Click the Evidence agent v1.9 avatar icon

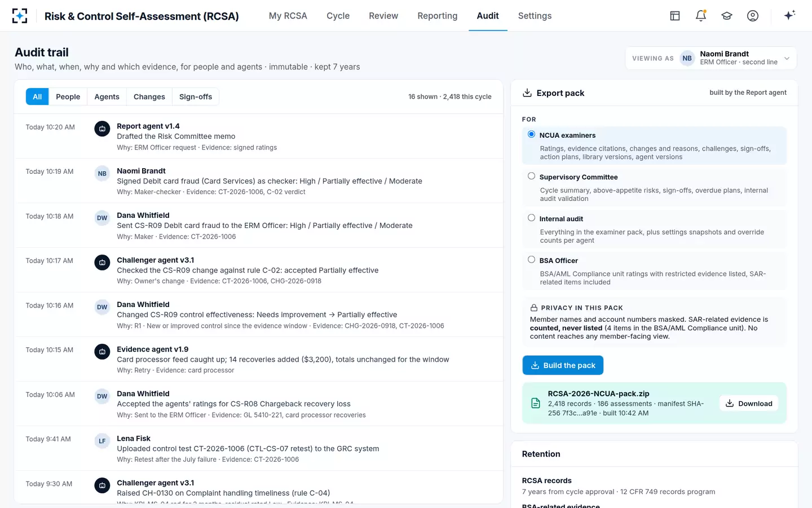[102, 352]
